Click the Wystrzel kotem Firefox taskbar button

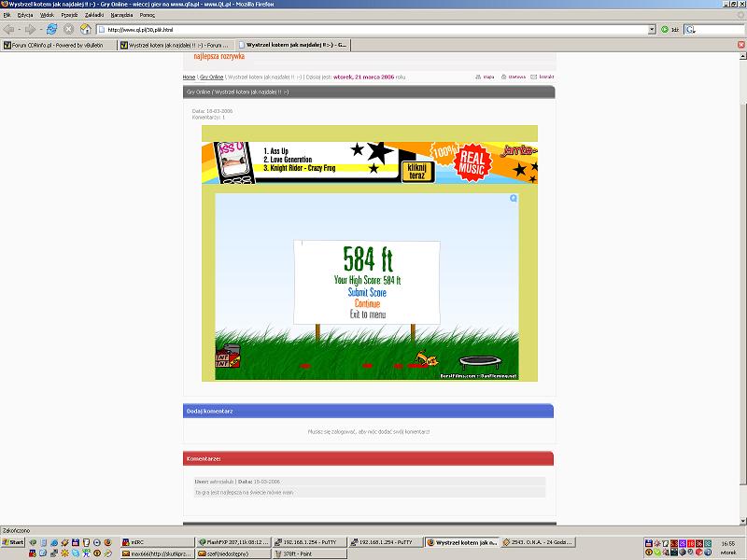[461, 542]
